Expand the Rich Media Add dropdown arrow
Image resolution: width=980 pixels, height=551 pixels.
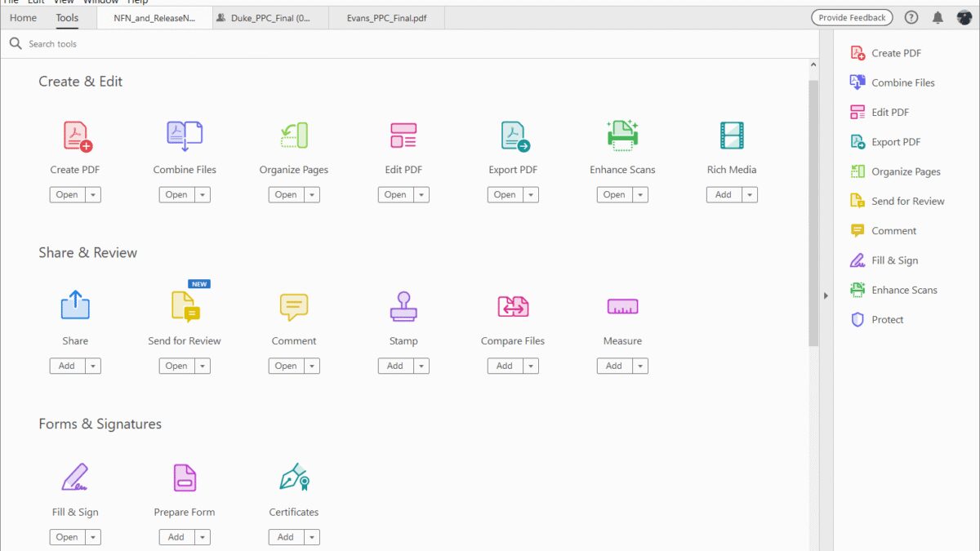pyautogui.click(x=750, y=195)
